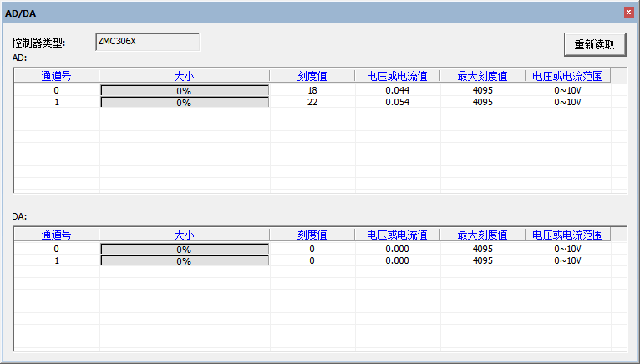Screen dimensions: 640x364
Task: Click DA table 刻度值 column header
Action: [312, 235]
